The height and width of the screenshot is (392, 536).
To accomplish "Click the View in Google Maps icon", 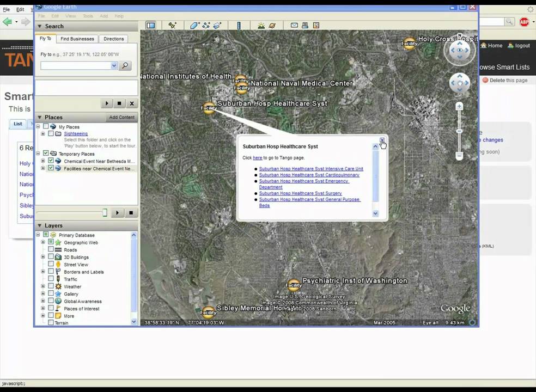I will [x=316, y=25].
